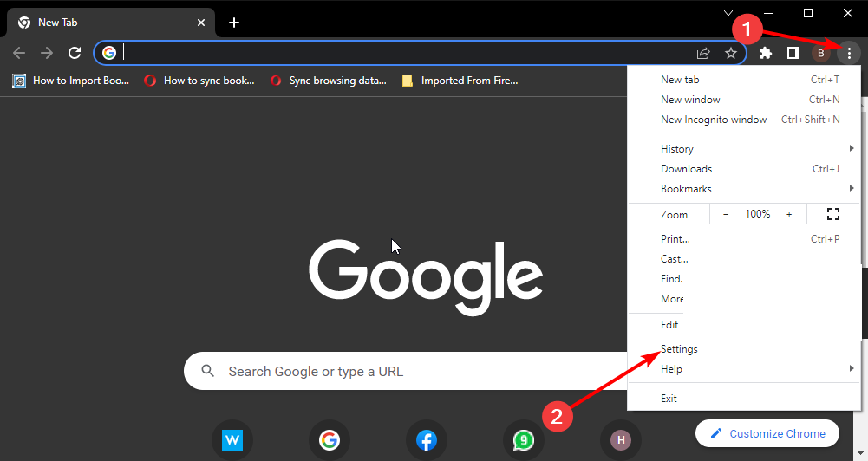This screenshot has width=868, height=461.
Task: Open Settings from menu
Action: tap(744, 349)
